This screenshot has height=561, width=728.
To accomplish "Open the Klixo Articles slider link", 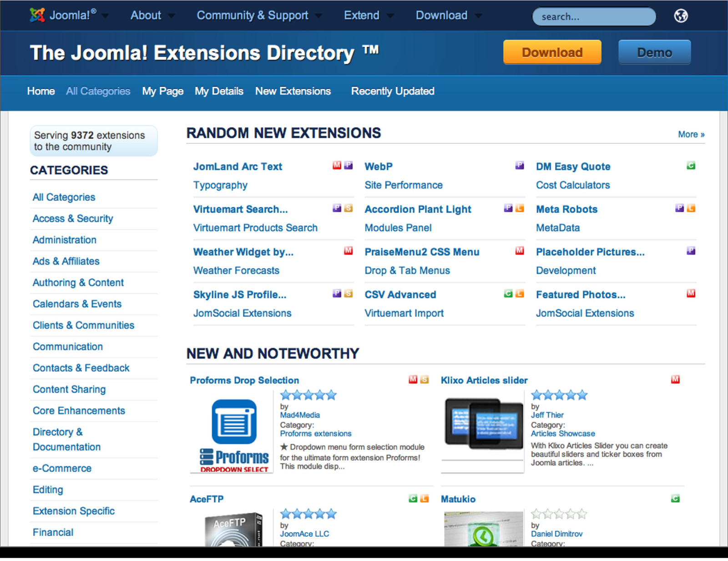I will (484, 380).
